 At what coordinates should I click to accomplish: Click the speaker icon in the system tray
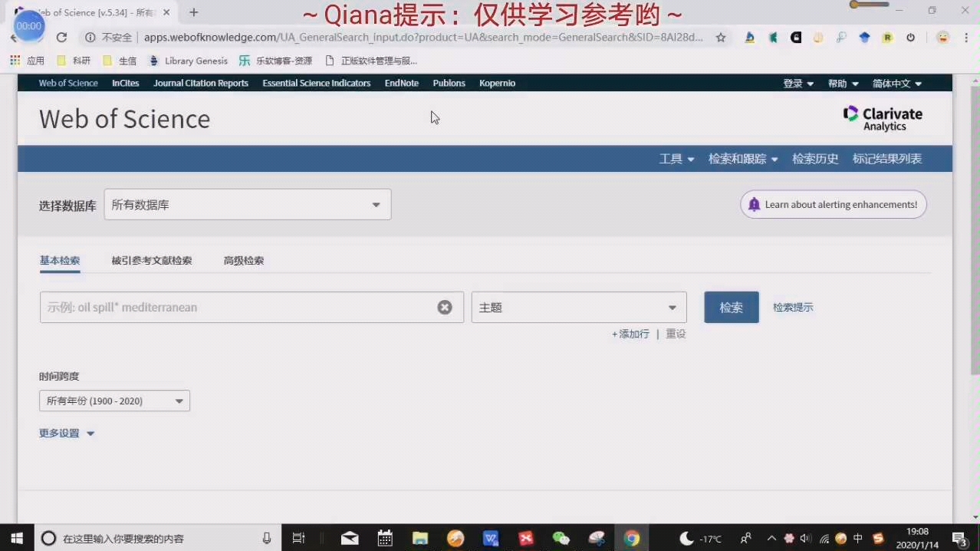point(805,538)
